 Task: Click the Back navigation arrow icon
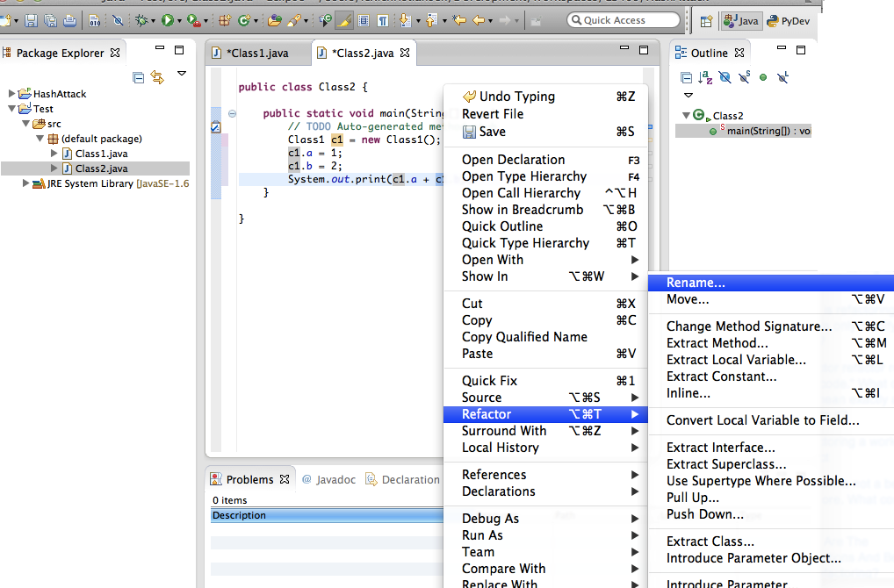(479, 21)
